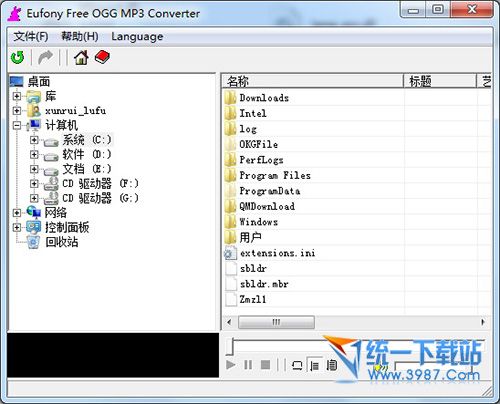Collapse the 计算机 tree node
Viewport: 500px width, 404px height.
[x=17, y=125]
